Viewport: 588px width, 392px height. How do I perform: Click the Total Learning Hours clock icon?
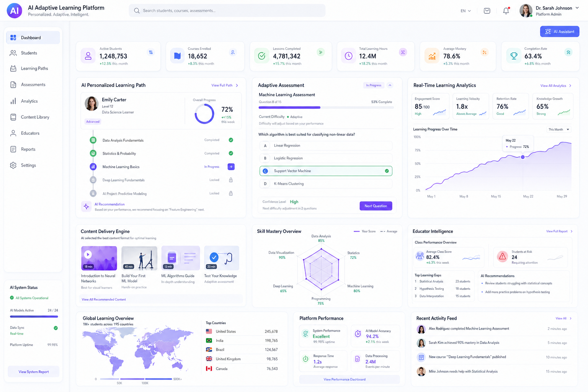(349, 56)
